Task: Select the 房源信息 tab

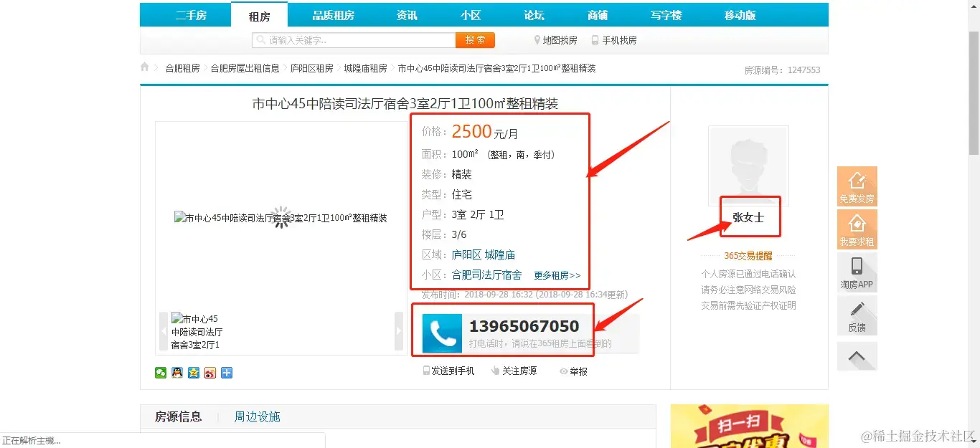Action: (178, 416)
